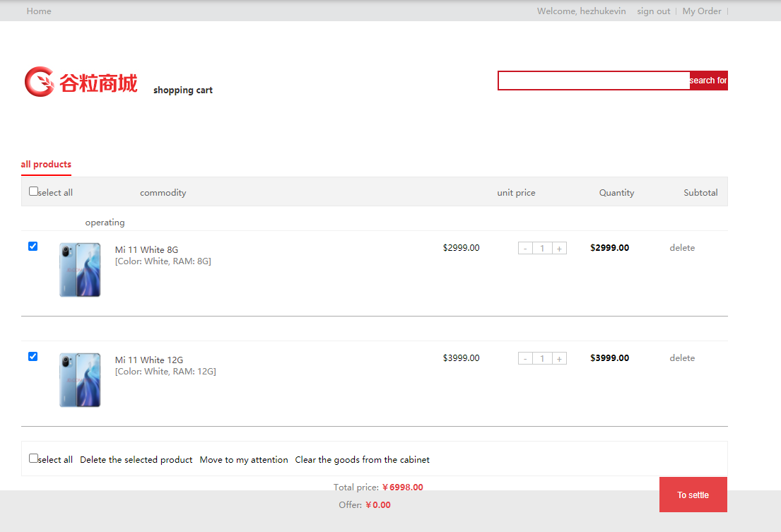
Task: Click the total price ¥6998.00
Action: 402,487
